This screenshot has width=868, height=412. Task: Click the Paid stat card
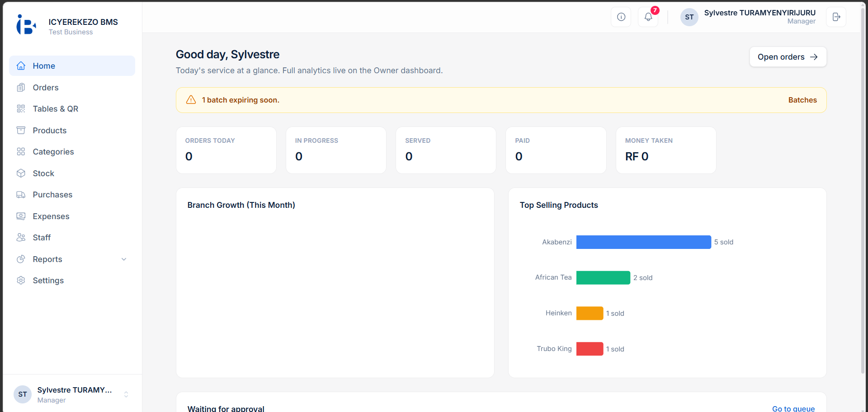(x=556, y=150)
